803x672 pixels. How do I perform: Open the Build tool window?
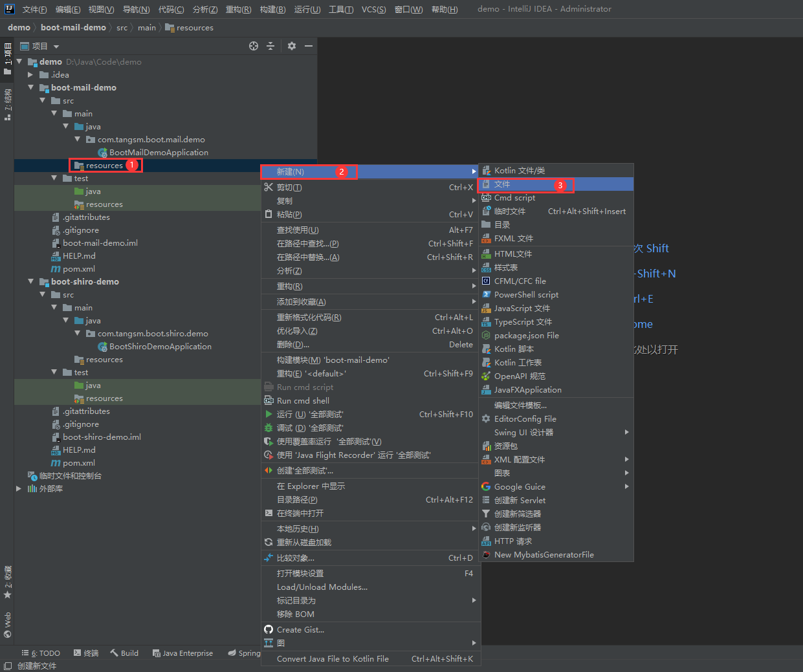pos(124,653)
